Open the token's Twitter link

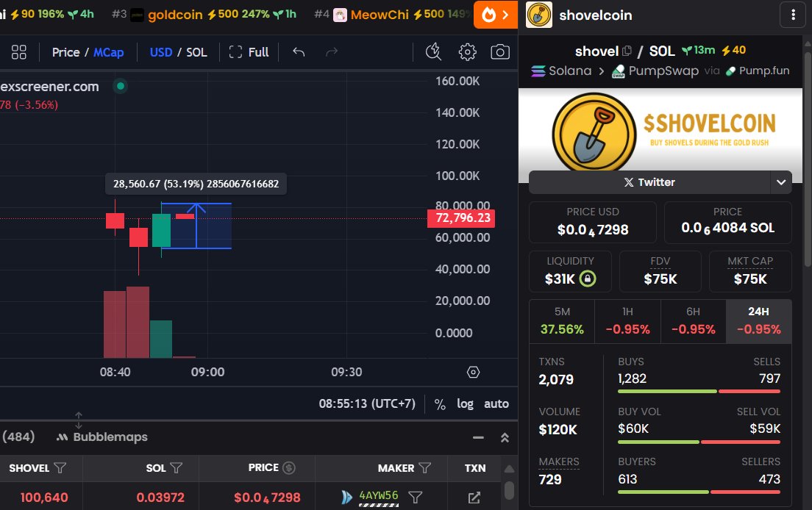tap(649, 182)
